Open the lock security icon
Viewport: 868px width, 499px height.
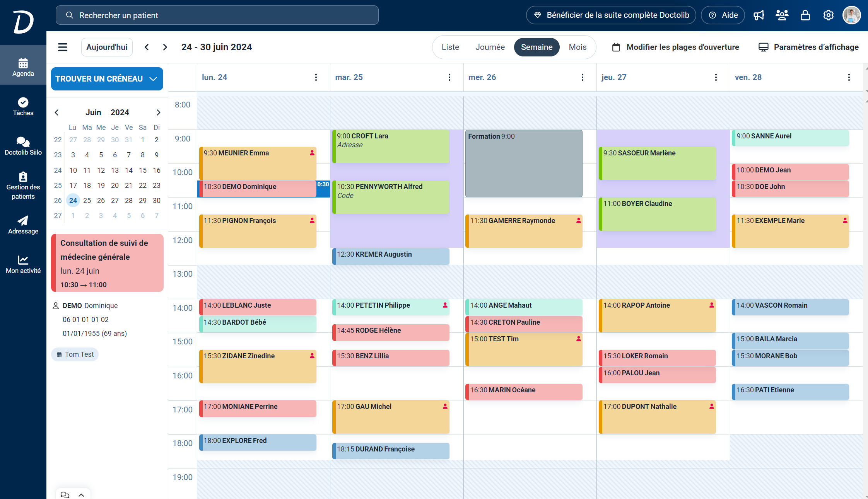pos(805,15)
